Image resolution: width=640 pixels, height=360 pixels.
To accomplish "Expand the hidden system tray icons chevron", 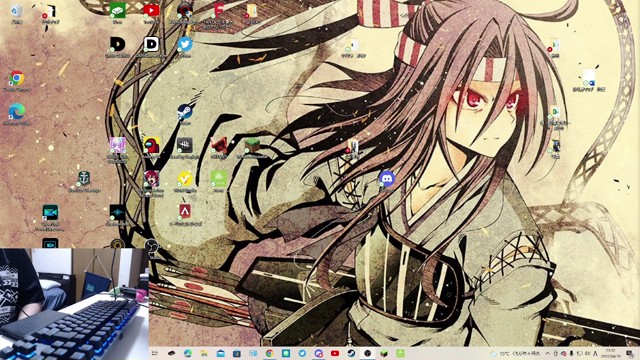I will 547,353.
